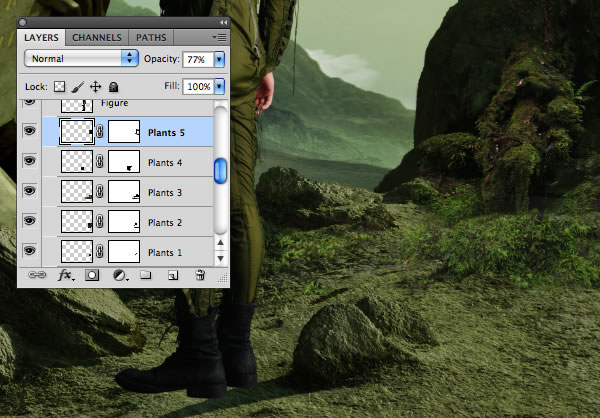Lock position move icon
Viewport: 600px width, 418px height.
click(95, 87)
